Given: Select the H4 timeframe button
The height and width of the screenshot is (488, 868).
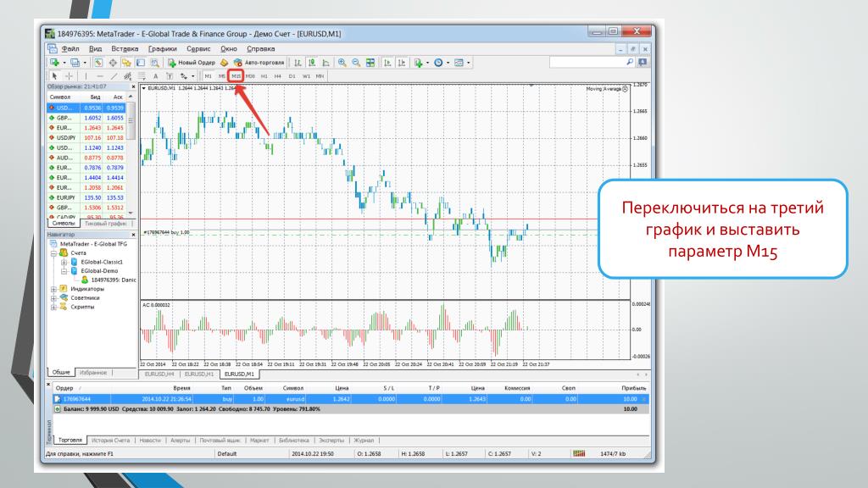Looking at the screenshot, I should [x=277, y=75].
